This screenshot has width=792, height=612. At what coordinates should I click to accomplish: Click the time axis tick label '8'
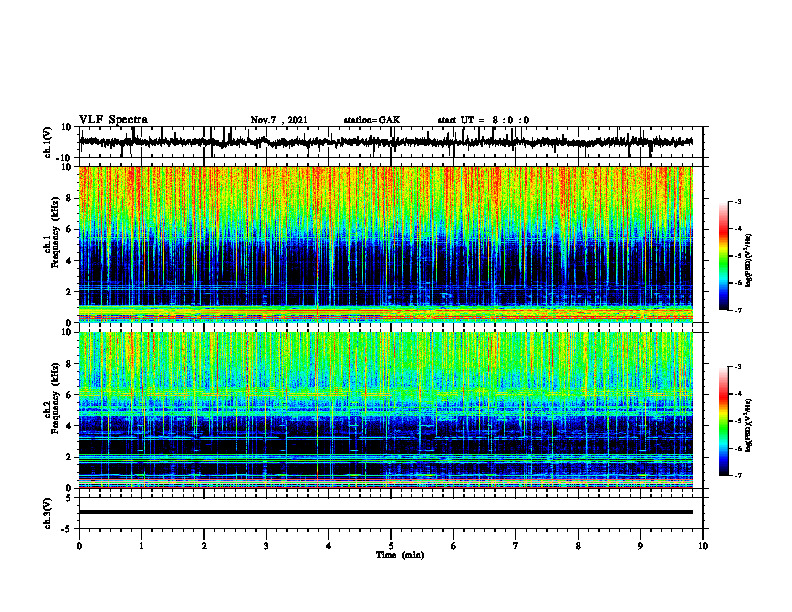[x=578, y=546]
